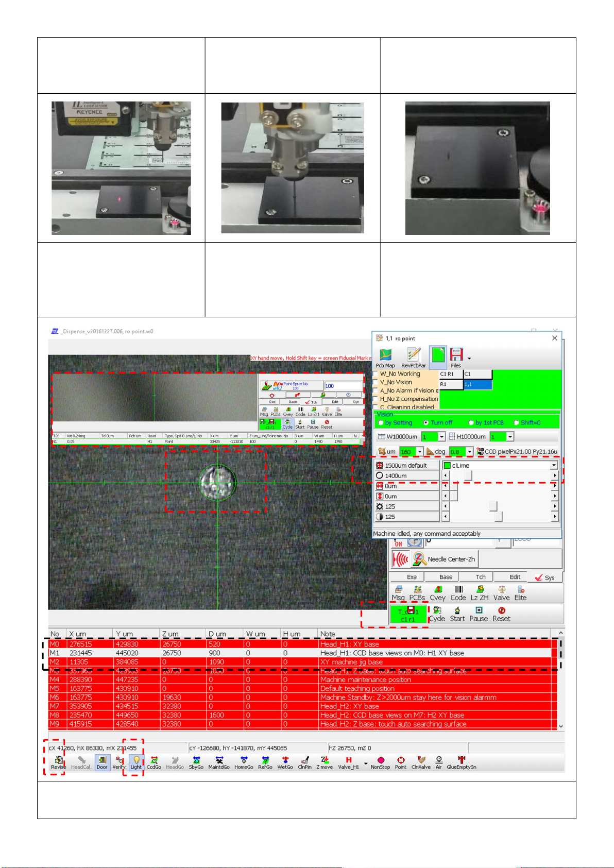The width and height of the screenshot is (614, 868).
Task: Enable the A_No Alarm if vision checkbox
Action: point(376,390)
